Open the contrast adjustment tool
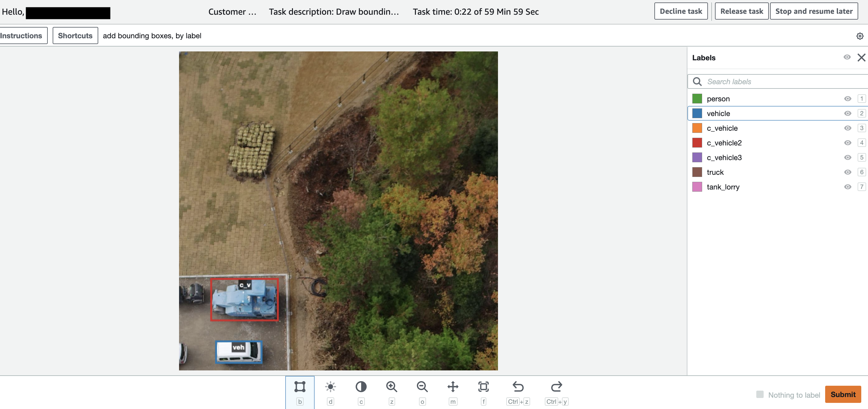This screenshot has width=868, height=409. coord(361,387)
